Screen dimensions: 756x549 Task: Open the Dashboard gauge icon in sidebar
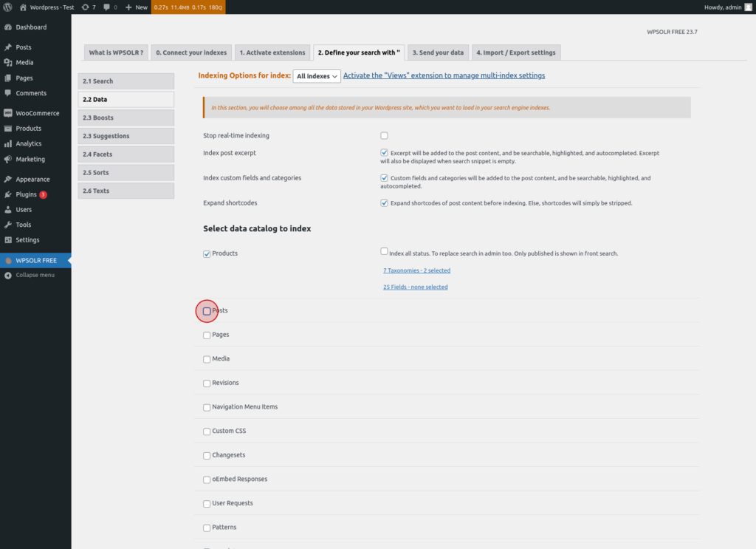tap(7, 27)
